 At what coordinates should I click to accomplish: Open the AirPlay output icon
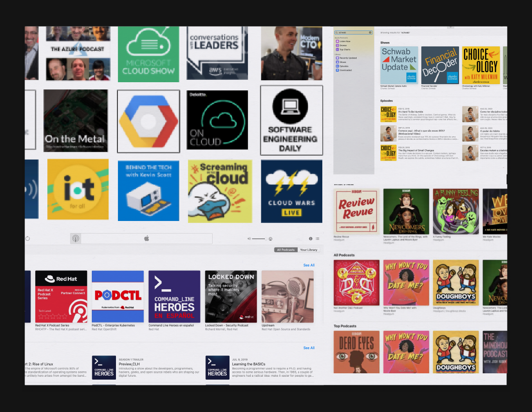(271, 239)
